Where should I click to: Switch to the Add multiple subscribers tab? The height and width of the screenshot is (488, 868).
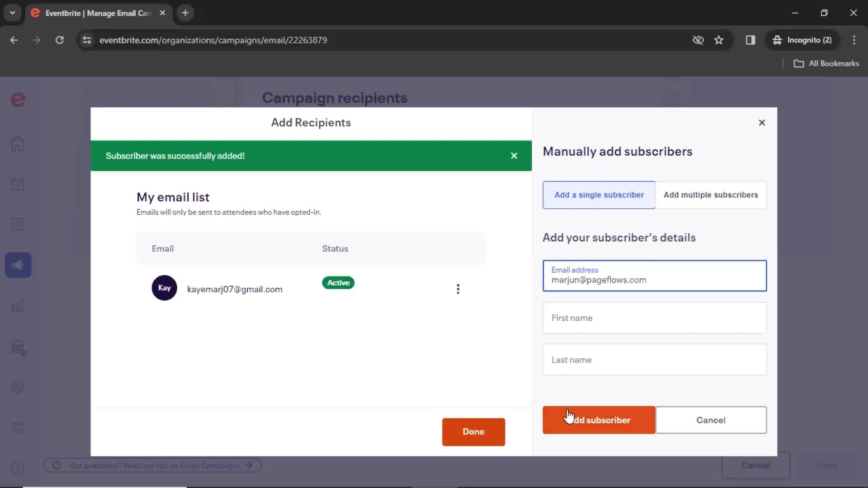[x=711, y=195]
